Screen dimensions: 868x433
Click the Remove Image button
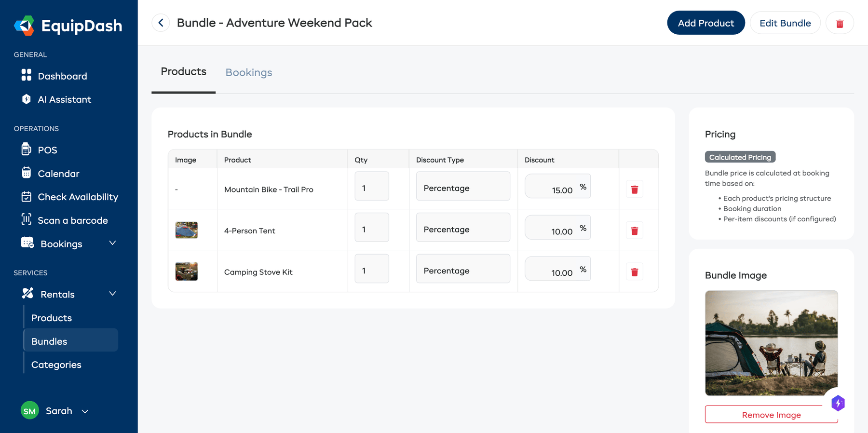coord(771,415)
